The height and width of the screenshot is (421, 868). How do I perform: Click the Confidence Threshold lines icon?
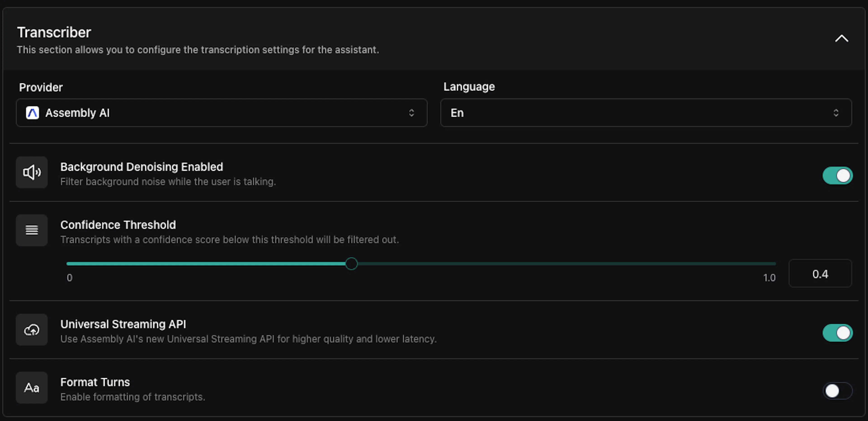[32, 230]
